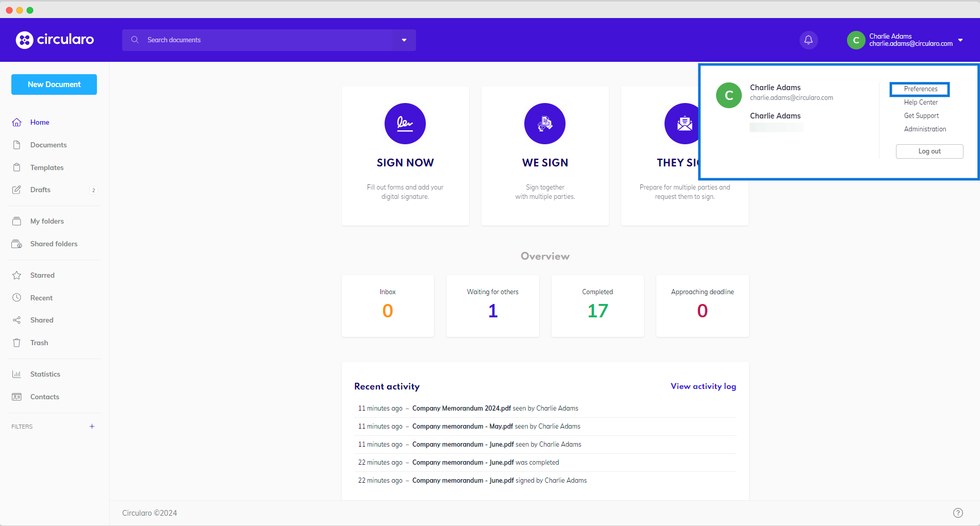Screen dimensions: 980x526
Task: Select Preferences in the user menu
Action: click(920, 89)
